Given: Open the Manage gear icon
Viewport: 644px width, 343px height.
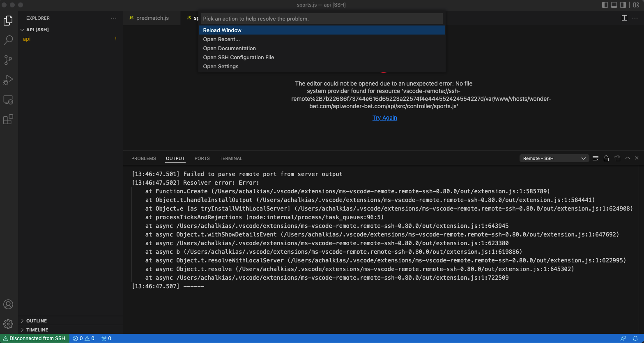Looking at the screenshot, I should [x=8, y=324].
